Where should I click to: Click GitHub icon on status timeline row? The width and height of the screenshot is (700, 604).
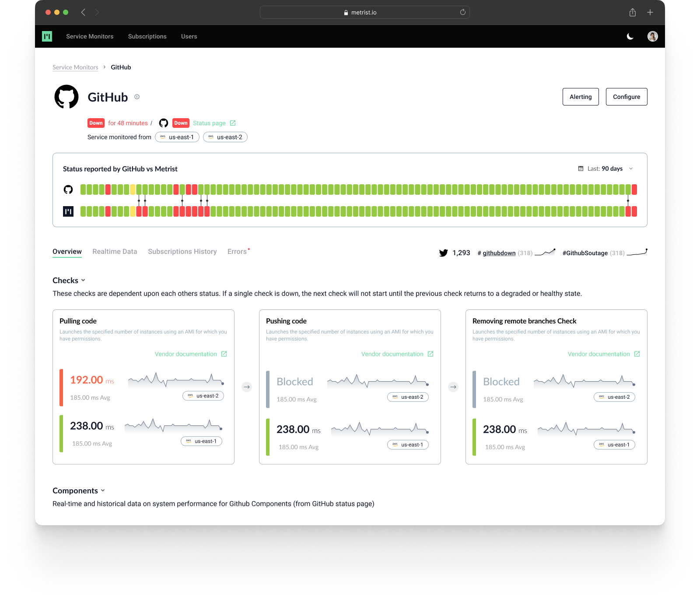pyautogui.click(x=68, y=190)
